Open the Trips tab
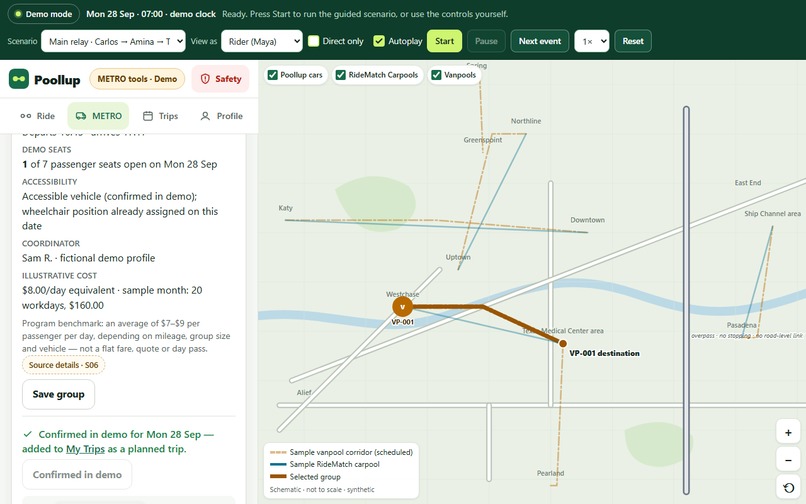 [160, 116]
